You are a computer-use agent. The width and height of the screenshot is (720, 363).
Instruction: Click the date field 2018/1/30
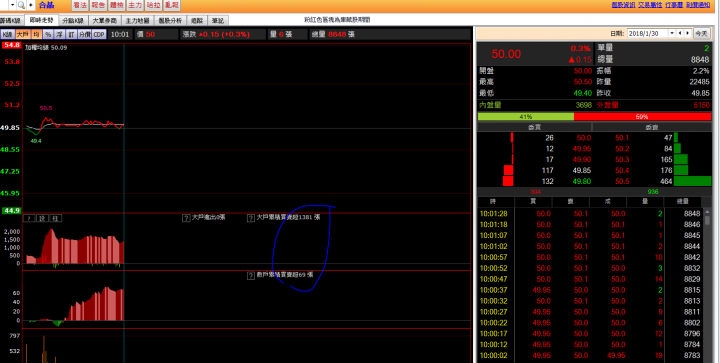[647, 34]
